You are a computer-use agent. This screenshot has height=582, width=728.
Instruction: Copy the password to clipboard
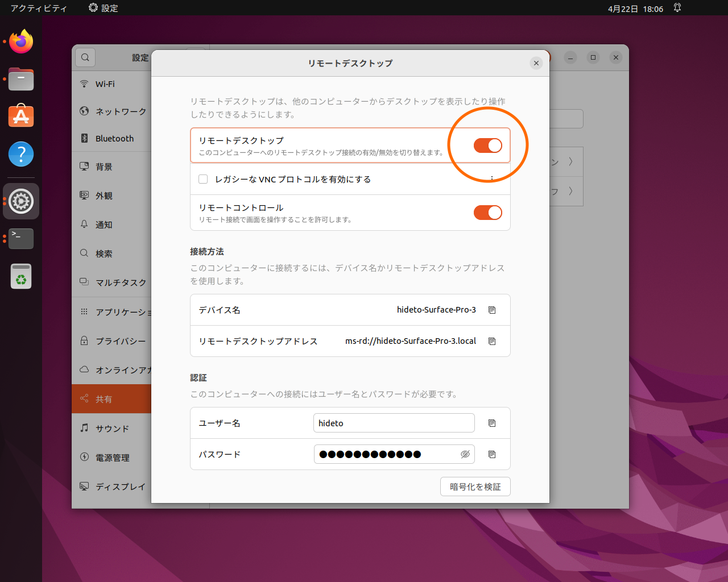pyautogui.click(x=491, y=454)
